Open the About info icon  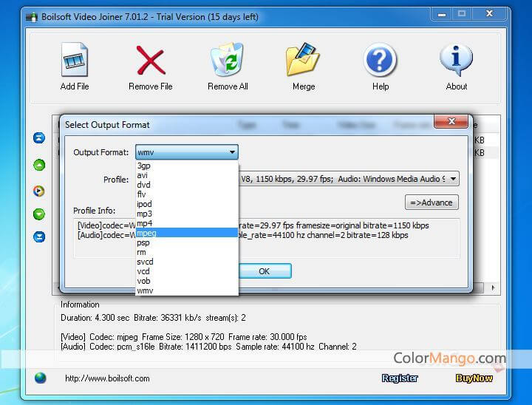[x=456, y=61]
